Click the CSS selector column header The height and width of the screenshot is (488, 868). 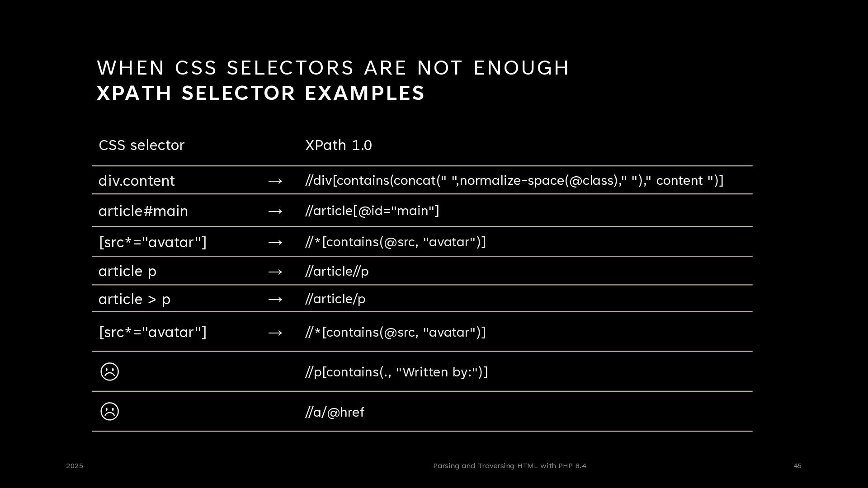click(142, 145)
